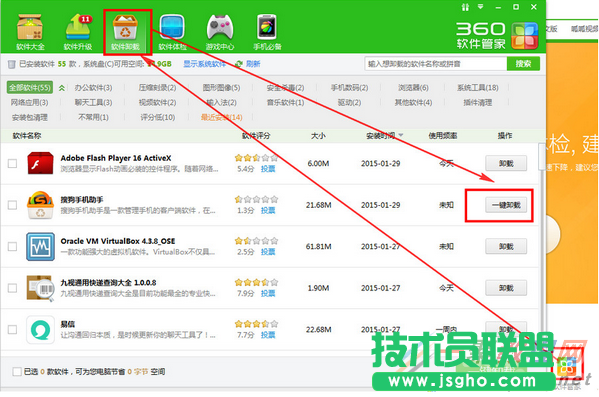
Task: Select the 安全杀毒(2) category
Action: click(x=285, y=88)
